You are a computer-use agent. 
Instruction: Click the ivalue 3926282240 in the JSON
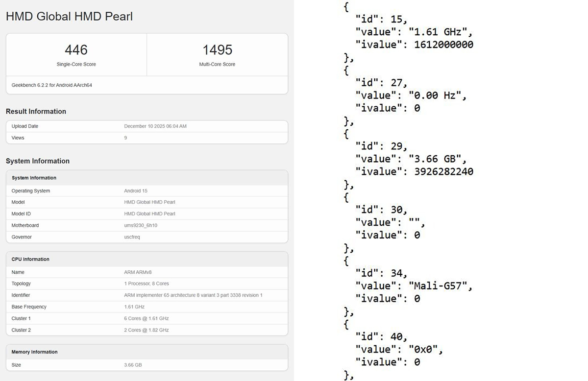pyautogui.click(x=443, y=171)
